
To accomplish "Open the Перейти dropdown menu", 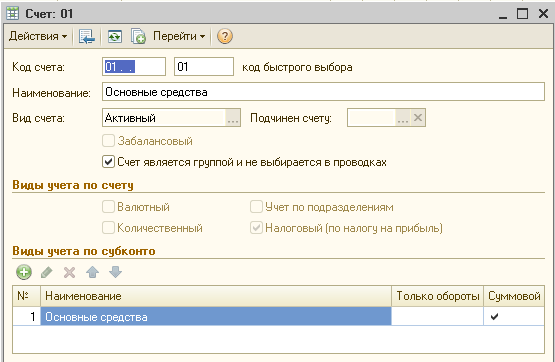I will tap(179, 36).
